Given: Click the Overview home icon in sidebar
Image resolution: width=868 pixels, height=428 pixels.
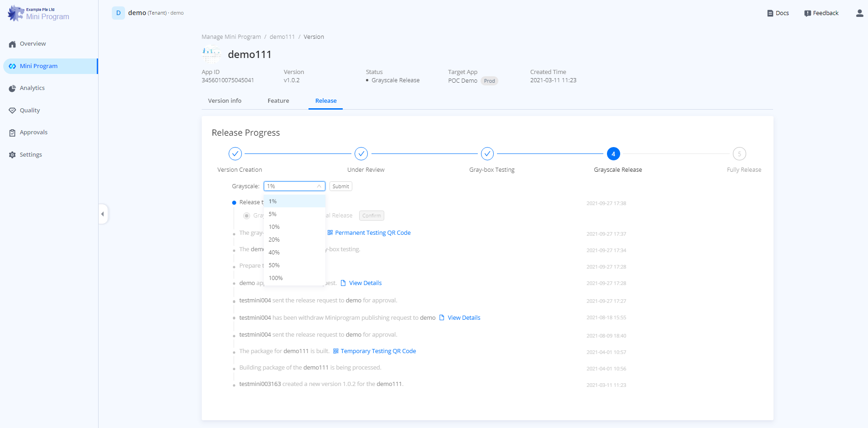Looking at the screenshot, I should click(x=12, y=44).
